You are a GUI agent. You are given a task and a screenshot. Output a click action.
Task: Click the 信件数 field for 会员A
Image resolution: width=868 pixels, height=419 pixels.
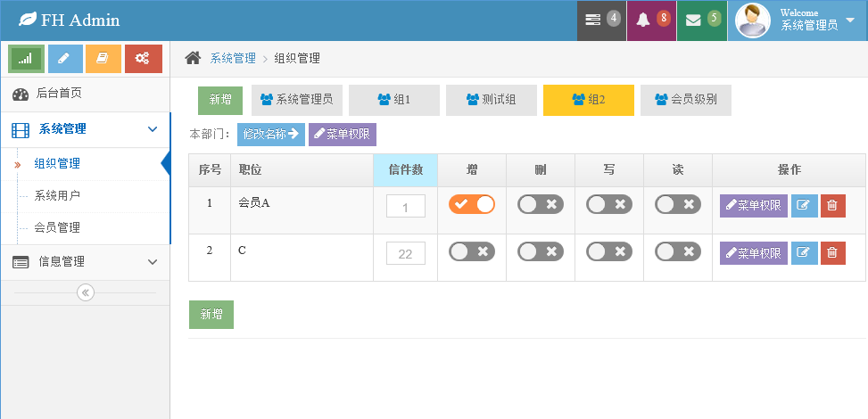[406, 206]
